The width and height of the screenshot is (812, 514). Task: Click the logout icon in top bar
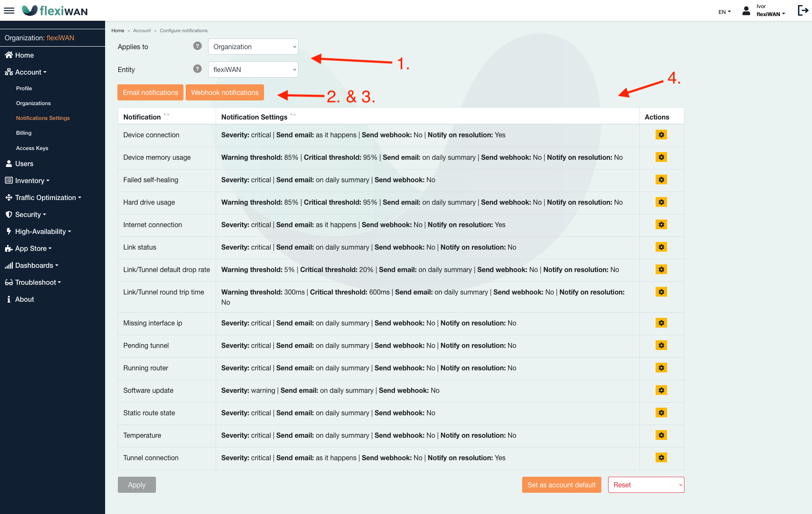(802, 11)
